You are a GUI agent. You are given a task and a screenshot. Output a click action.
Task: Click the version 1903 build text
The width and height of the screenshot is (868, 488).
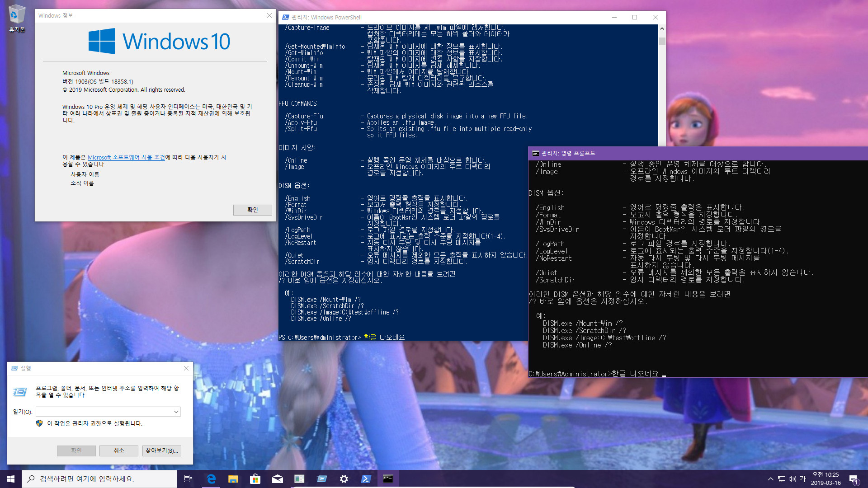point(98,82)
